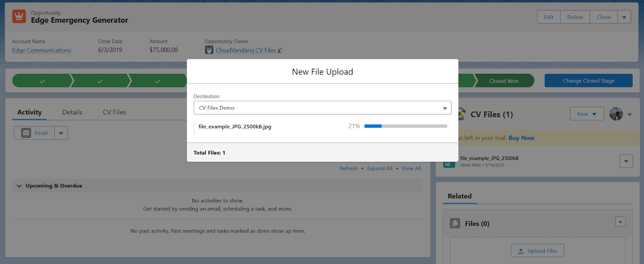Image resolution: width=644 pixels, height=264 pixels.
Task: Click the user profile photo in CV Files
Action: (x=616, y=114)
